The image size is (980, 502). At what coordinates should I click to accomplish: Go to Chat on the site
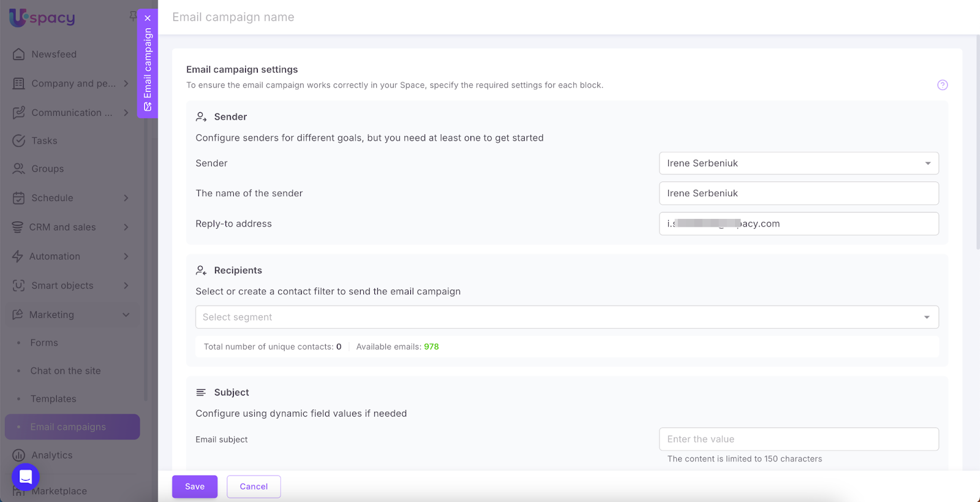pyautogui.click(x=66, y=371)
